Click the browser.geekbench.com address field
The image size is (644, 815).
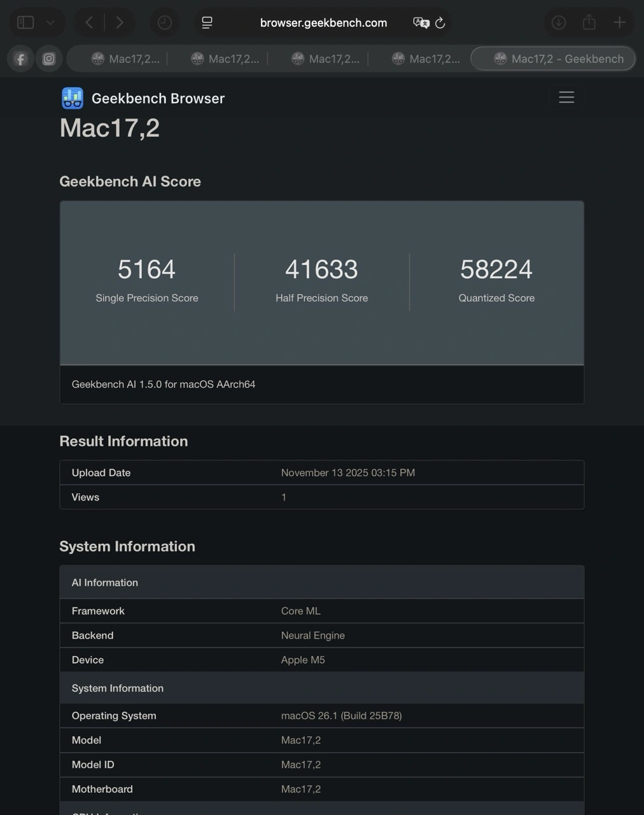323,23
